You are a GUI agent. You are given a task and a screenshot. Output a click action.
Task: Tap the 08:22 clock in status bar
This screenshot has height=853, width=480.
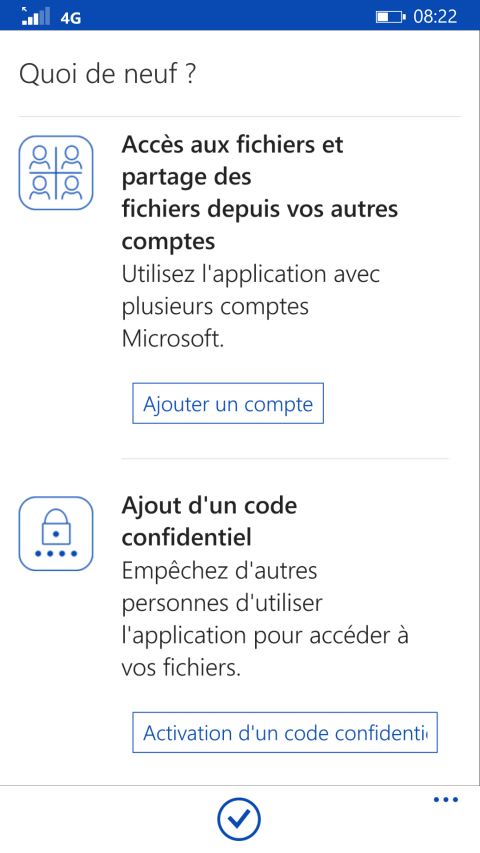click(x=435, y=17)
